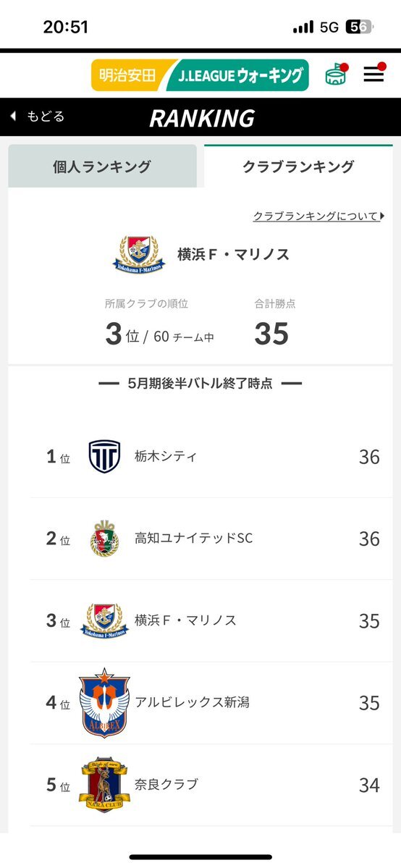The image size is (401, 868).
Task: Select the アルビレックス新潟 ranking entry
Action: coord(211,702)
